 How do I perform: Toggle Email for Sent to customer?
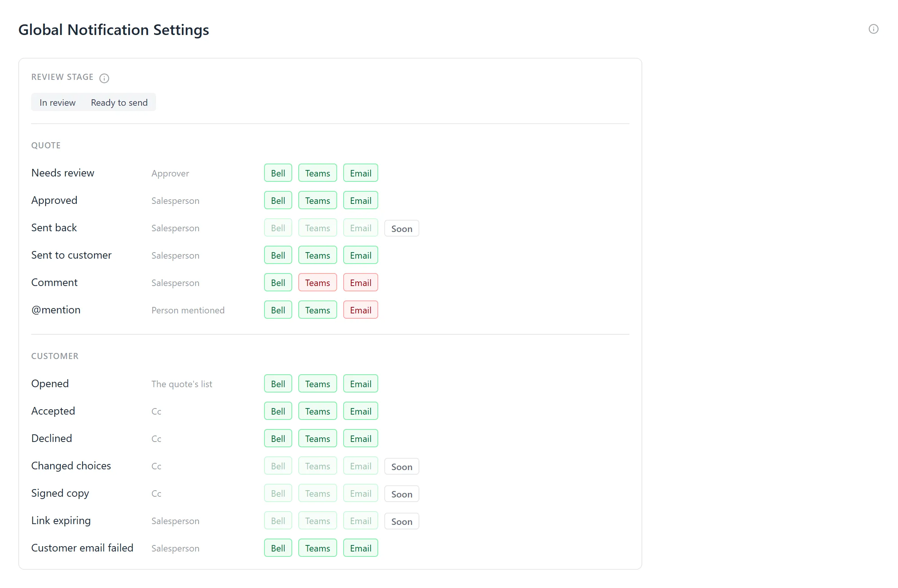click(361, 255)
